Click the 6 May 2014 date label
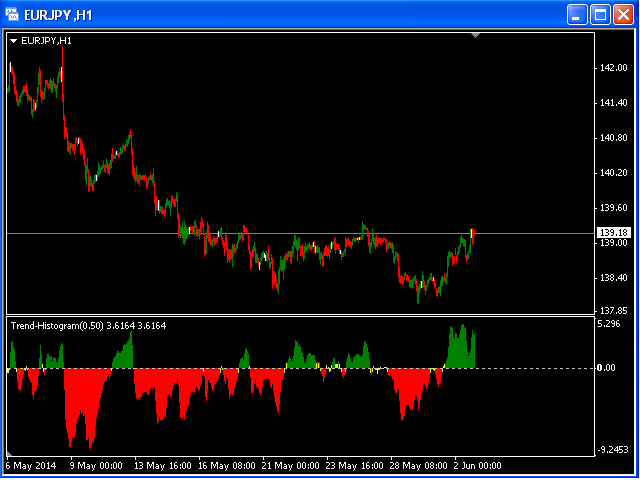Viewport: 640px width, 480px height. tap(31, 466)
